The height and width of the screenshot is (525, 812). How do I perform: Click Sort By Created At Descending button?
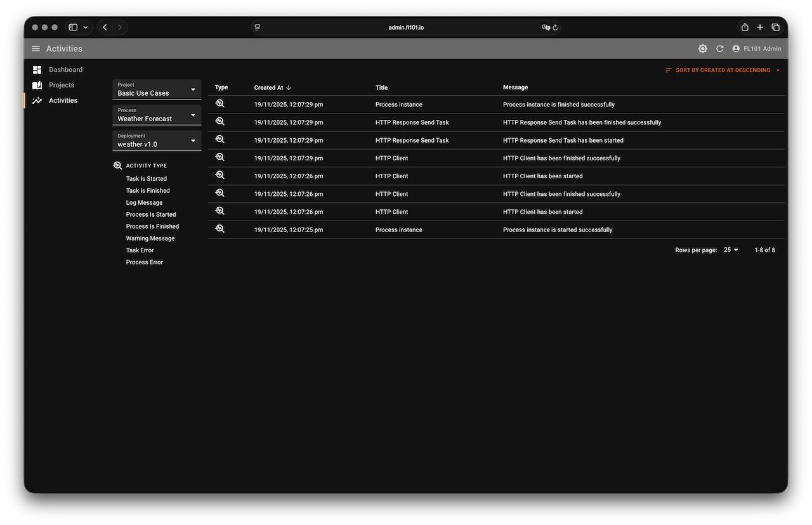(723, 70)
